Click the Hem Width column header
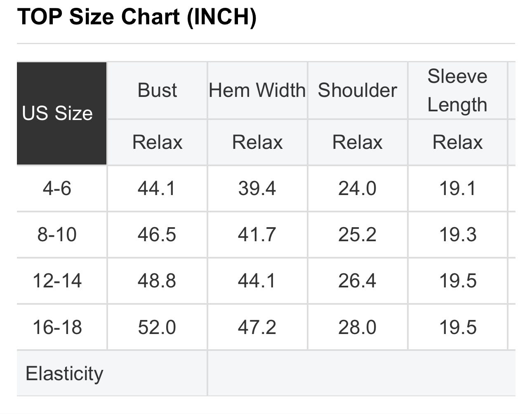The width and height of the screenshot is (532, 414). (x=257, y=90)
